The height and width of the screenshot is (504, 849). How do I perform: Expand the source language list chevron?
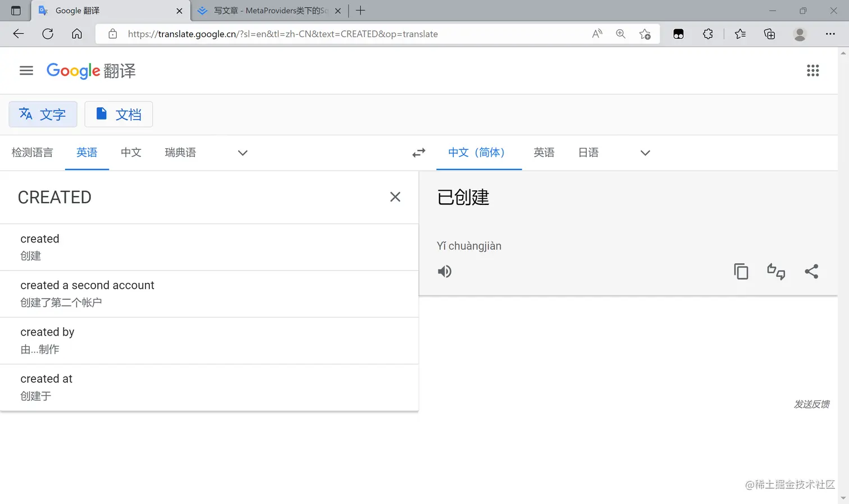pyautogui.click(x=243, y=153)
